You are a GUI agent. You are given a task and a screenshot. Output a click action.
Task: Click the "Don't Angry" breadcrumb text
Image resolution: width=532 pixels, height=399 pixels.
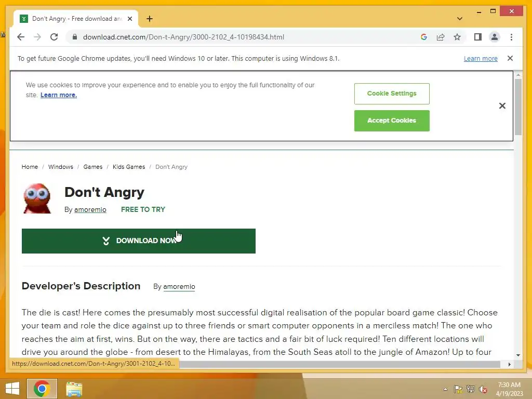tap(171, 167)
